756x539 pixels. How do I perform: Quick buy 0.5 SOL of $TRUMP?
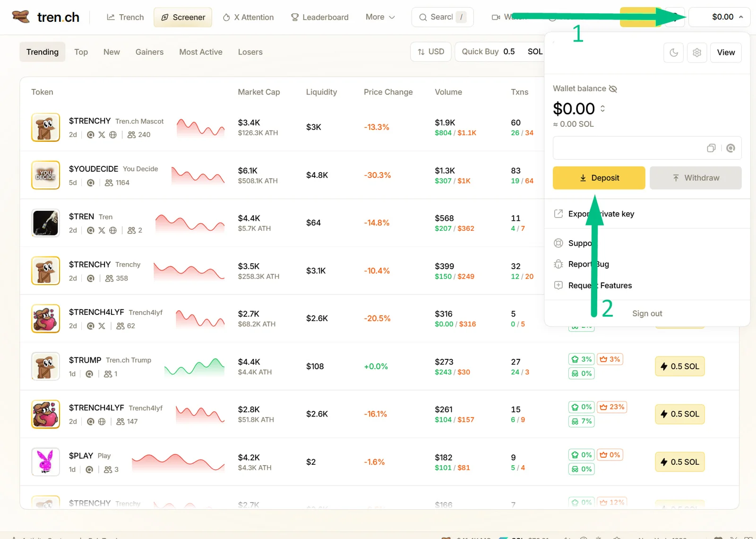679,366
